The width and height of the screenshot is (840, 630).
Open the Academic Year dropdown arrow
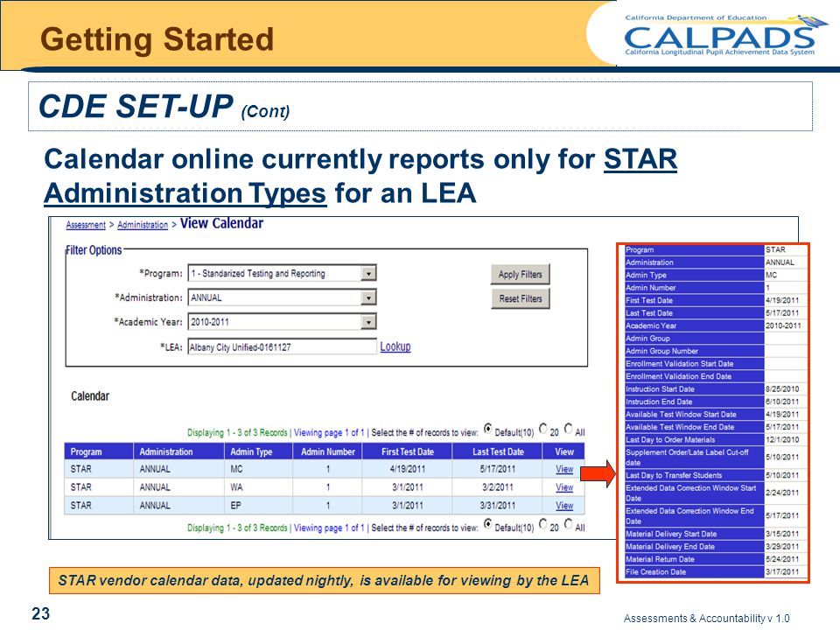click(368, 322)
